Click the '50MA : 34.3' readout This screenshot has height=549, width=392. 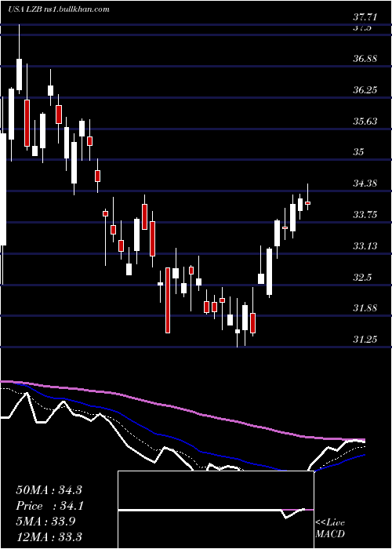pos(49,489)
